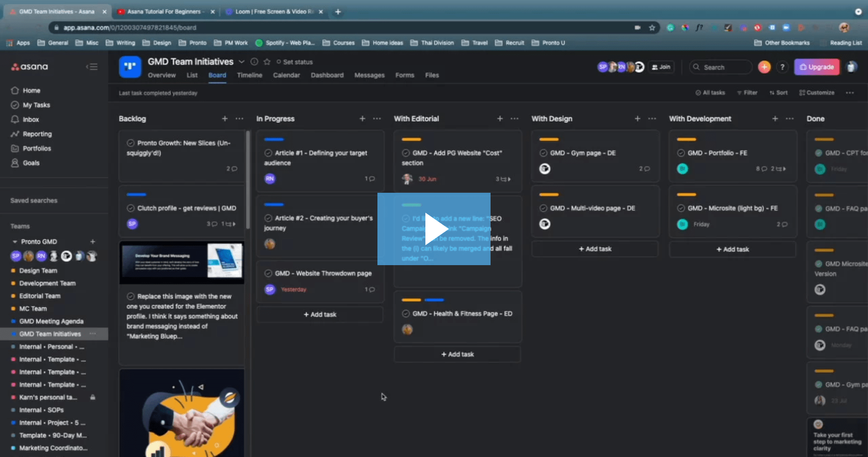This screenshot has height=457, width=868.
Task: Click Add task under With Design column
Action: tap(595, 249)
